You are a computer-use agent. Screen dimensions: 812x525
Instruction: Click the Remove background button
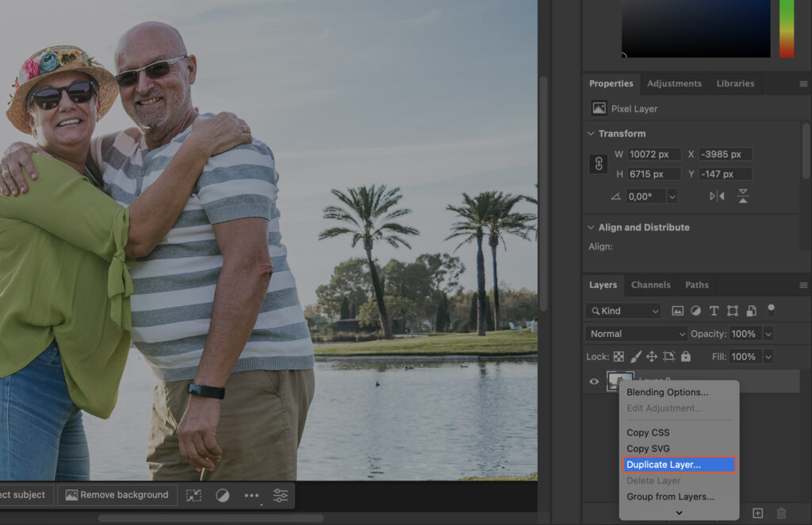click(117, 495)
